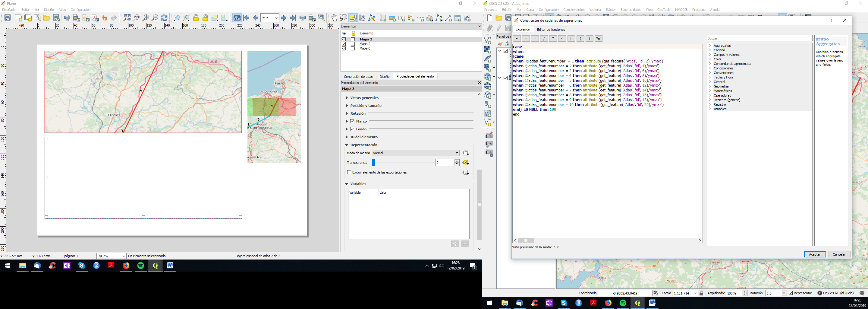Click Cancelar in expression builder
Viewport: 868px width, 309px height.
839,254
